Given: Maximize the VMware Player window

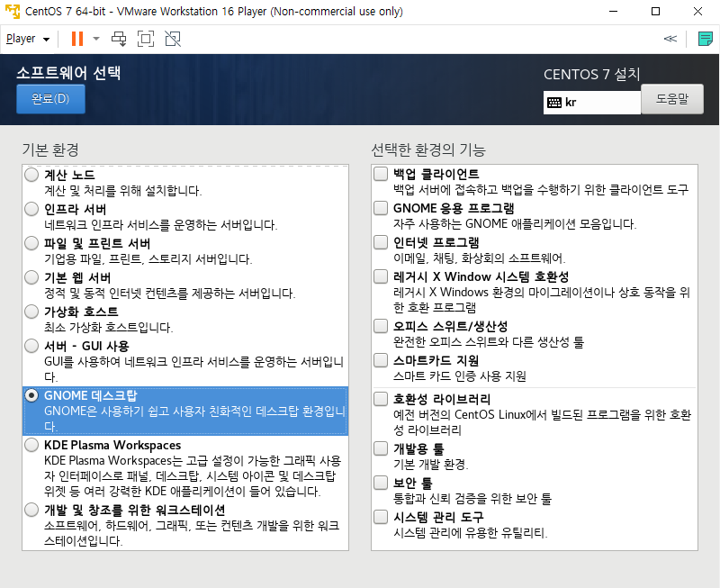Looking at the screenshot, I should (656, 11).
